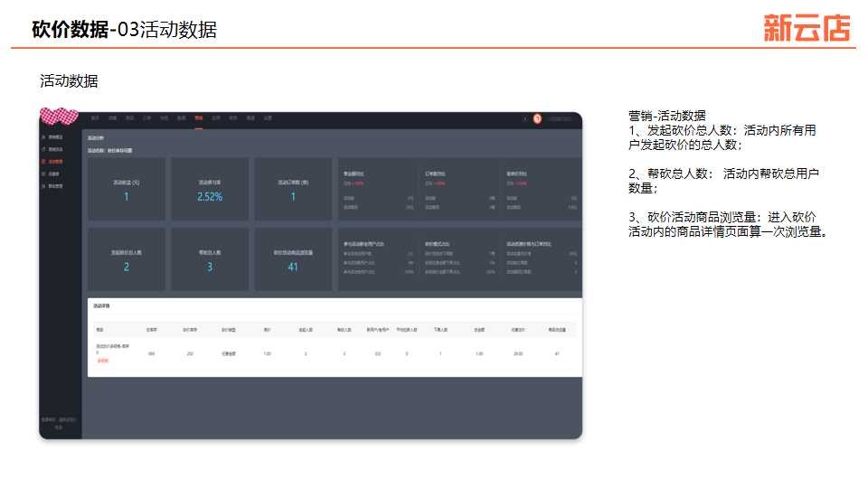This screenshot has width=868, height=488.
Task: Select the highlighted 营销 top navigation tab
Action: point(199,117)
